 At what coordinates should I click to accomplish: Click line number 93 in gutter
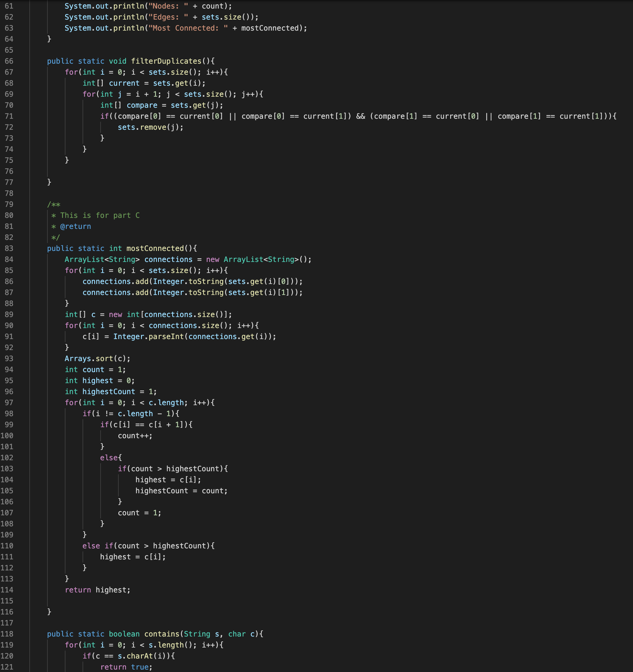[9, 359]
